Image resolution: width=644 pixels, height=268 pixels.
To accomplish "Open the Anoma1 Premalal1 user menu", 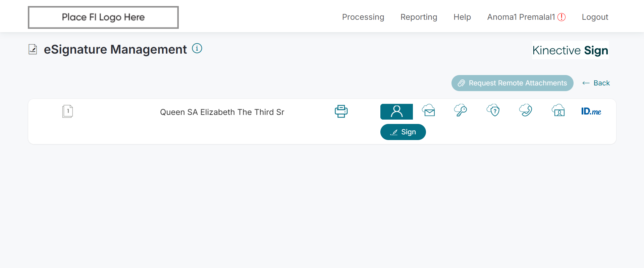I will (521, 17).
